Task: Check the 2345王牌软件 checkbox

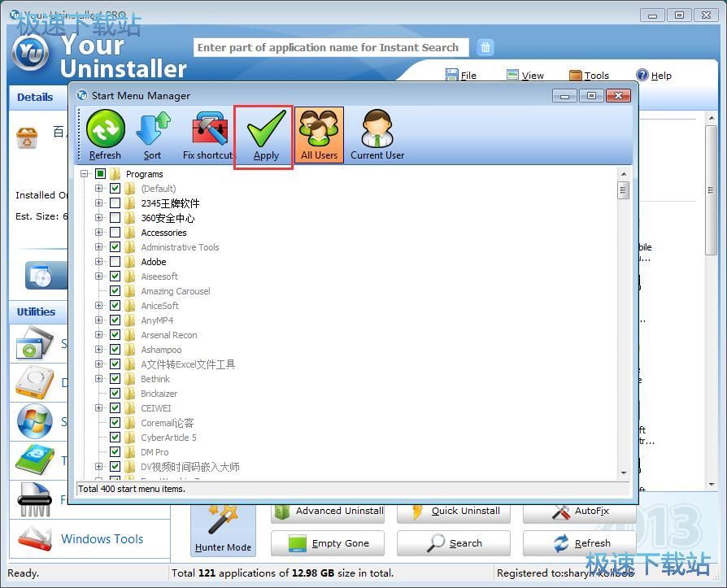Action: (115, 203)
